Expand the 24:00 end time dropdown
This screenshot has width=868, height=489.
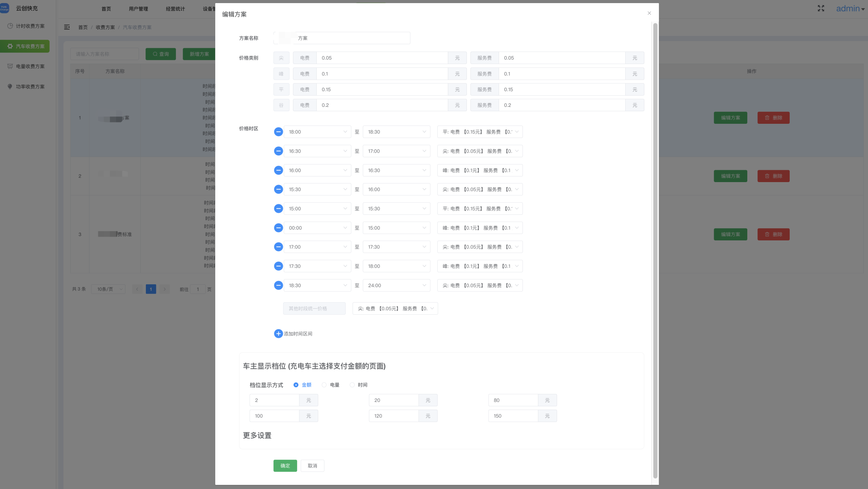396,286
